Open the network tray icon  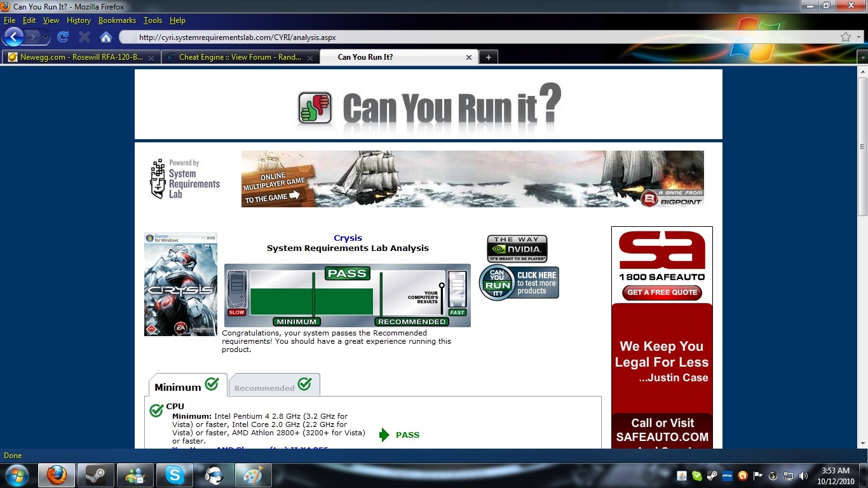coord(789,475)
